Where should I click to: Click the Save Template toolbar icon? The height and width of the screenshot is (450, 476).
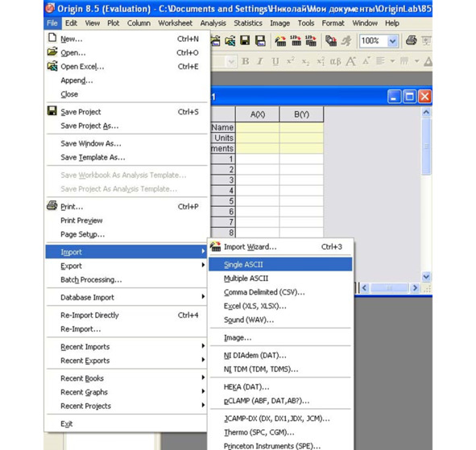pyautogui.click(x=260, y=41)
